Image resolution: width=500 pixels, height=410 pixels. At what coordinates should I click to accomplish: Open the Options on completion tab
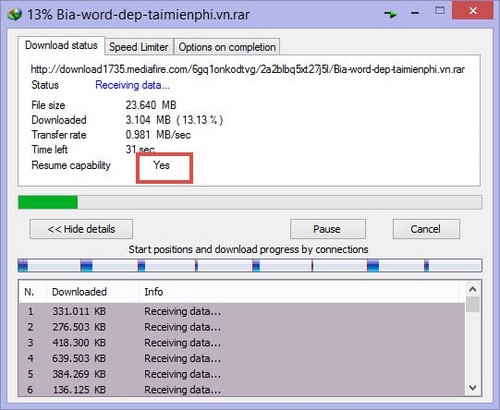click(x=227, y=47)
